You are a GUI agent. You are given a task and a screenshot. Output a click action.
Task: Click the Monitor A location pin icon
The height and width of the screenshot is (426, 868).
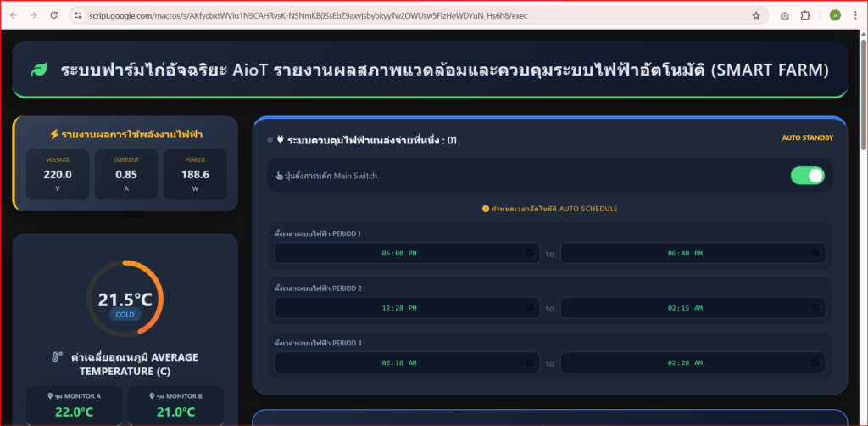(51, 395)
